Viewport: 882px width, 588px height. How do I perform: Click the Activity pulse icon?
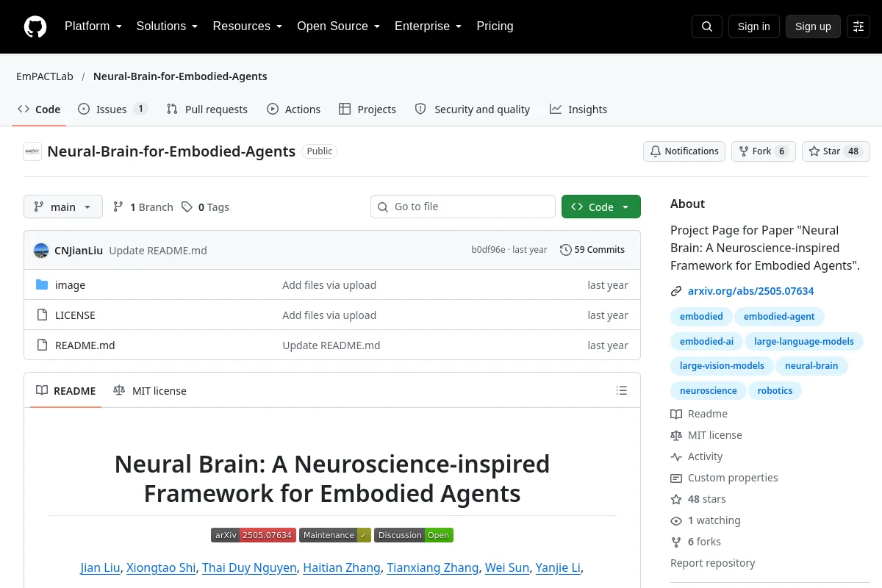point(676,456)
